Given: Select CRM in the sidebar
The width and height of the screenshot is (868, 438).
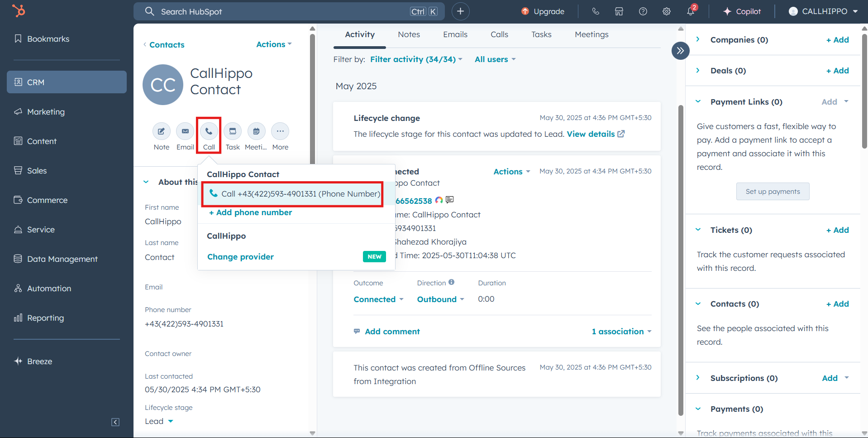Looking at the screenshot, I should click(x=67, y=82).
